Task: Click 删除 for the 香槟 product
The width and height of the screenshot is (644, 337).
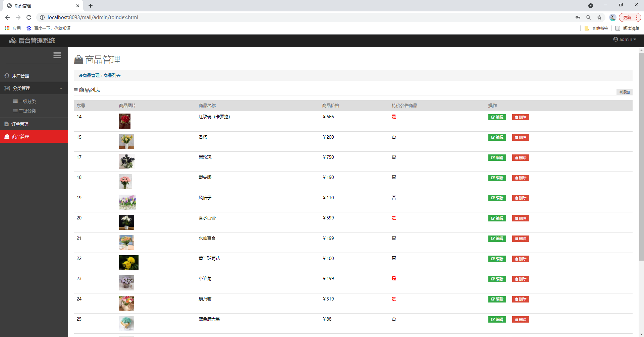Action: (520, 137)
